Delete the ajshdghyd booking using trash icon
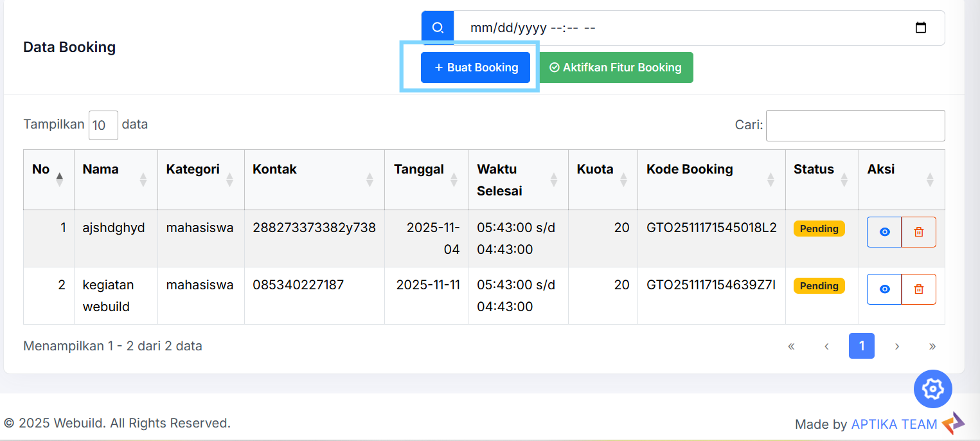The image size is (980, 441). click(x=918, y=232)
